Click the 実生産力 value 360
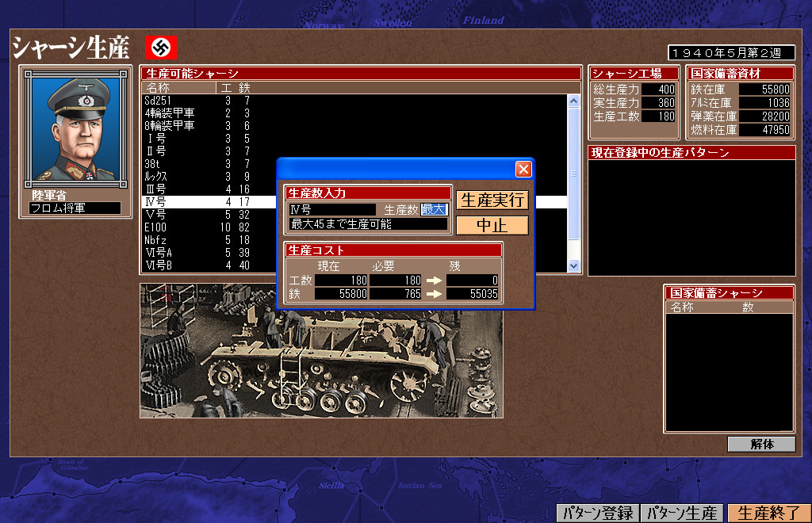Screen dimensions: 812x523 click(x=658, y=103)
